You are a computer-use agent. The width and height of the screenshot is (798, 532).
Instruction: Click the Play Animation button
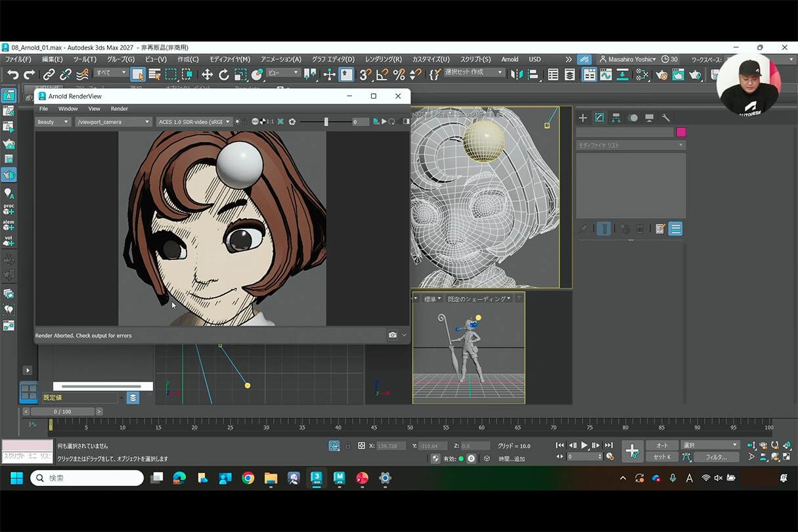(x=585, y=445)
